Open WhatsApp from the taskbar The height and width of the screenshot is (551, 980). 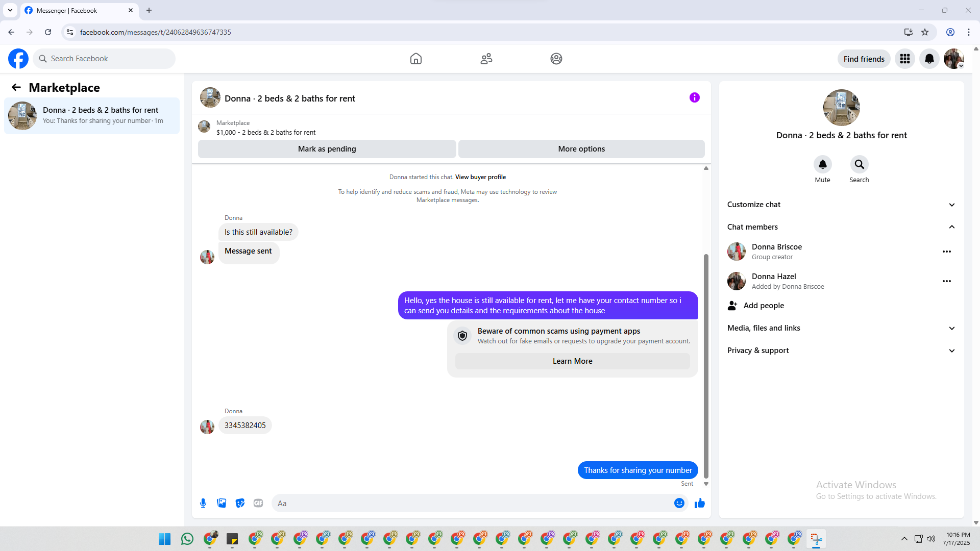(x=187, y=539)
